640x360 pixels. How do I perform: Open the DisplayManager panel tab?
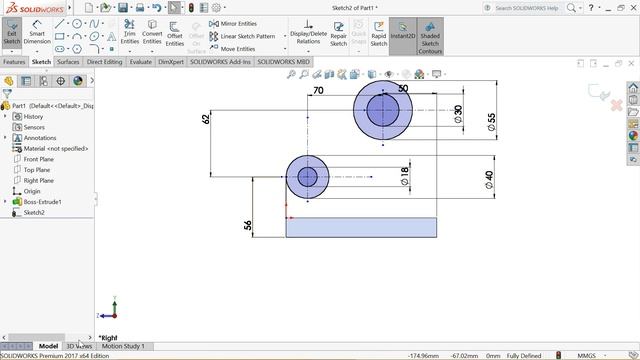click(x=78, y=81)
